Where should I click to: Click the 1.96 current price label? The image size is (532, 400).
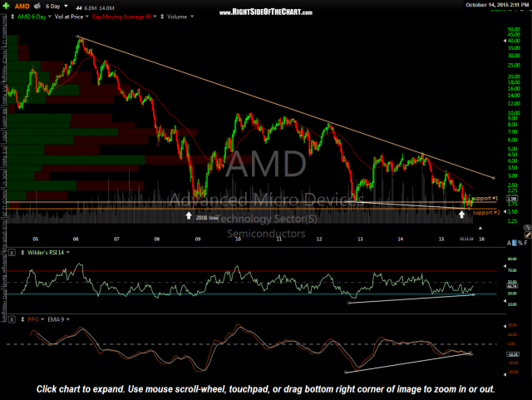coord(512,199)
